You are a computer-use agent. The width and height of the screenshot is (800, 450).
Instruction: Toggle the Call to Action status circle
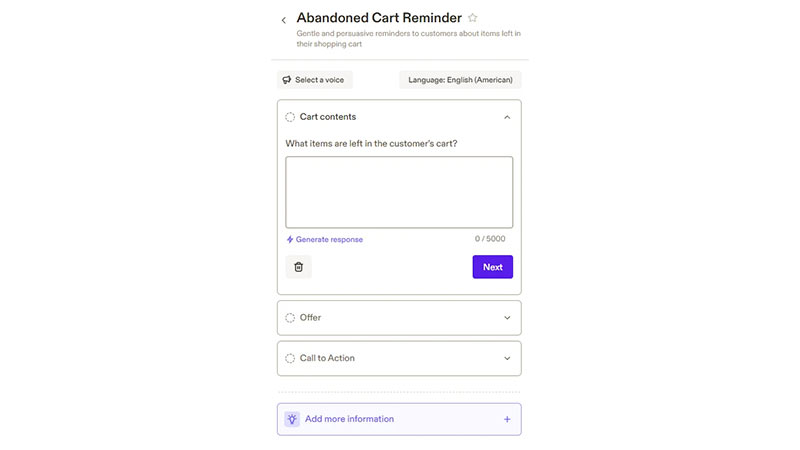(290, 358)
